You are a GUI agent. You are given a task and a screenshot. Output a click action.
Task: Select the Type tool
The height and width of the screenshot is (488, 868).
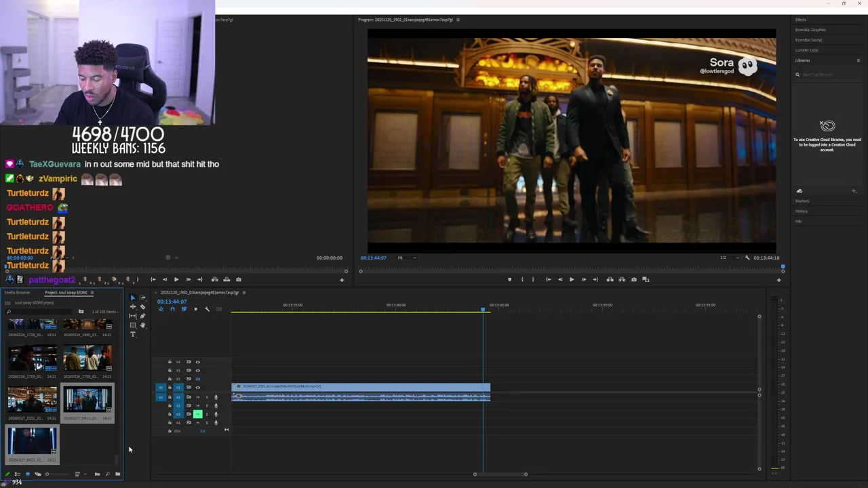133,334
